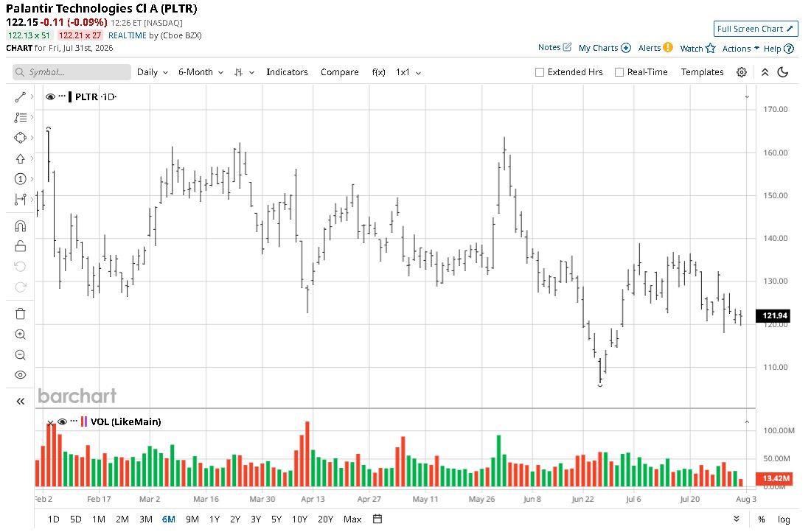Collapse the main chart pane arrow
This screenshot has width=811, height=532.
[747, 97]
